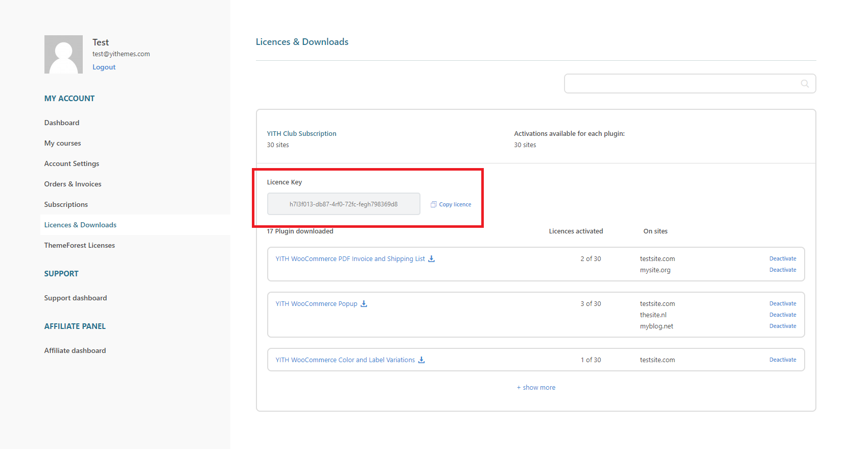Deactivate Popup licence on testsite.com
Viewport: 868px width, 449px height.
(x=783, y=304)
